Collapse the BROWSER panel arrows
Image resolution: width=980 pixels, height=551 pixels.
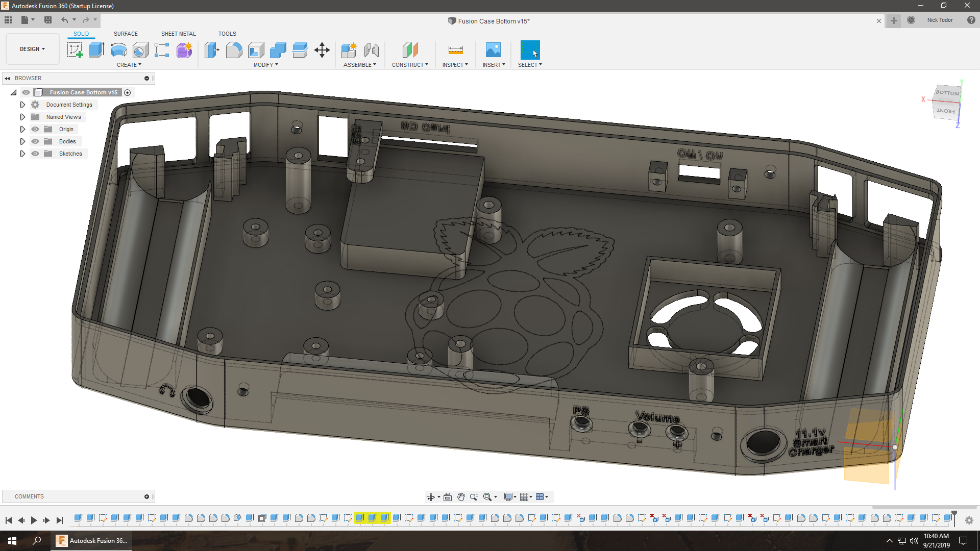tap(7, 78)
